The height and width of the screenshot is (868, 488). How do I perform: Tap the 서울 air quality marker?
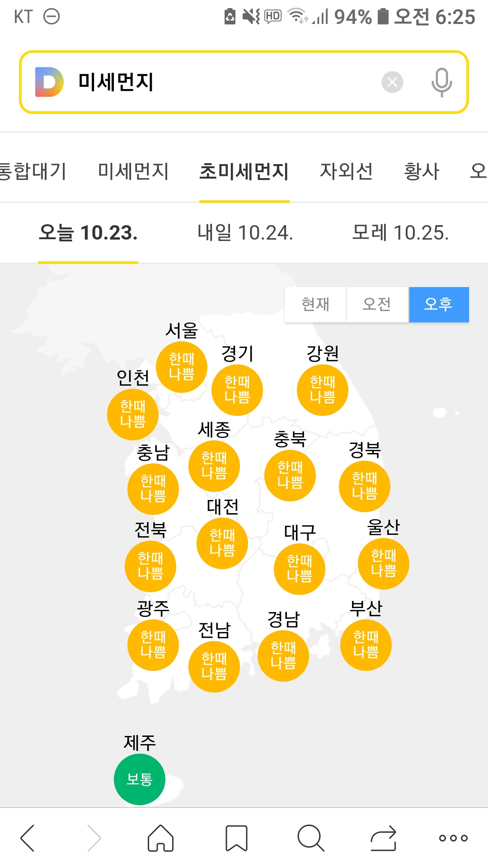[x=182, y=367]
